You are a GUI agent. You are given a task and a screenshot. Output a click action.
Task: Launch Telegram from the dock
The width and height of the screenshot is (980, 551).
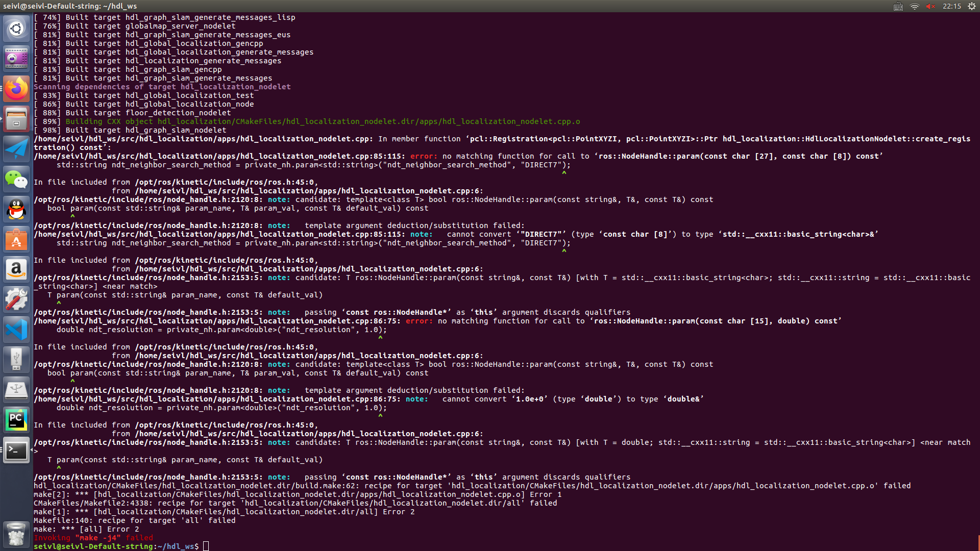(x=17, y=148)
